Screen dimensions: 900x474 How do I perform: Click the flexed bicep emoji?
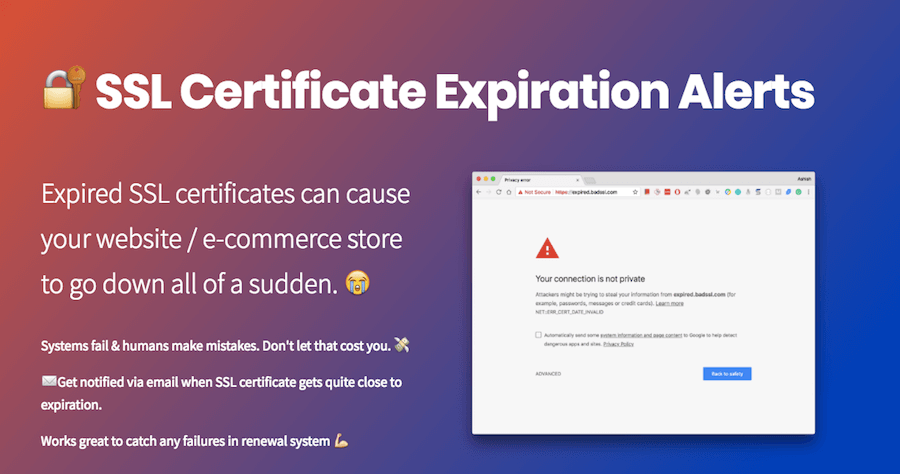click(342, 441)
